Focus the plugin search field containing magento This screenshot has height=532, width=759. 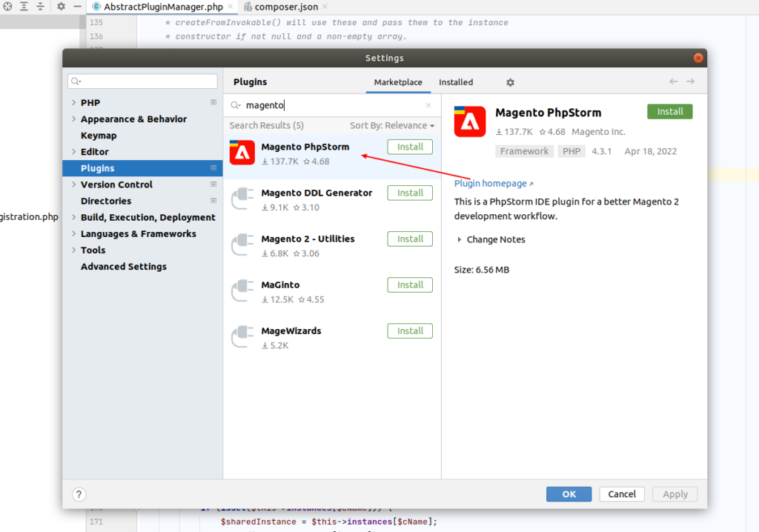pos(332,105)
